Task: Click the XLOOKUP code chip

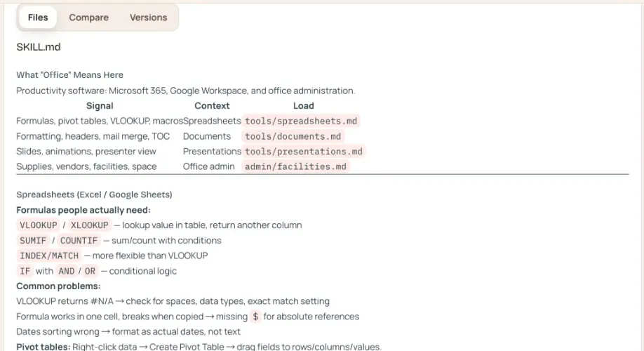Action: point(90,225)
